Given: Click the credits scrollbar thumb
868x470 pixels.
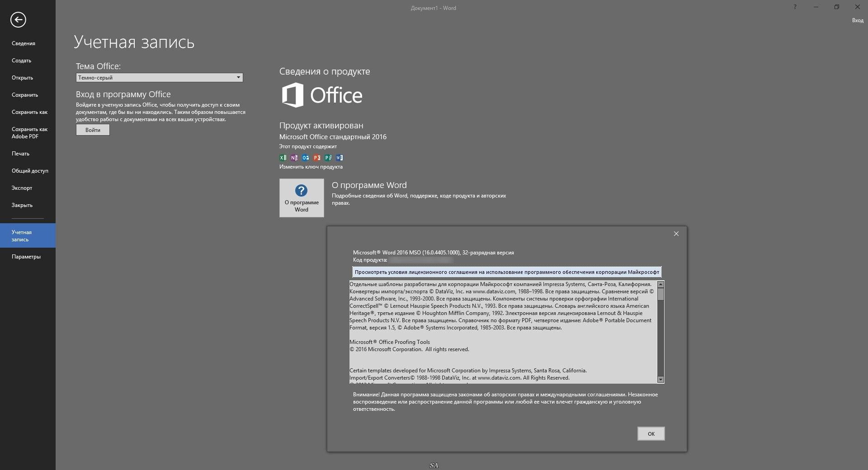Looking at the screenshot, I should point(660,294).
